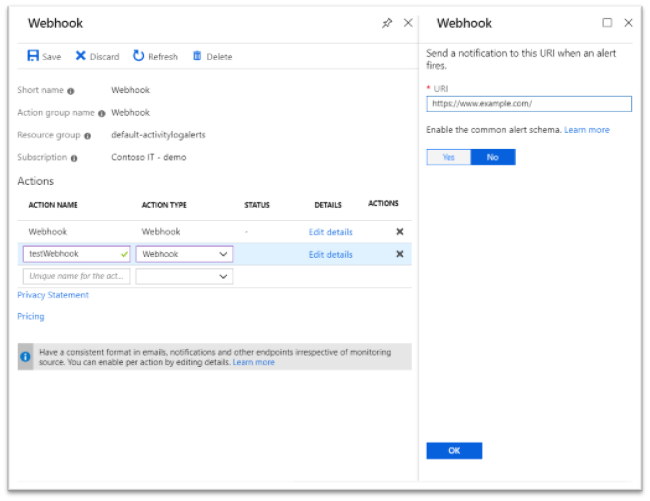Open the Pricing link

[31, 316]
